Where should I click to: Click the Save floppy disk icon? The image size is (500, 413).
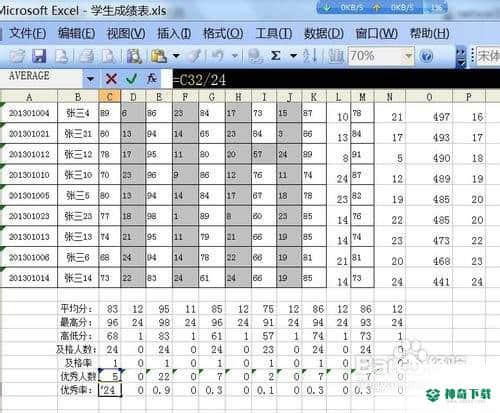click(39, 56)
